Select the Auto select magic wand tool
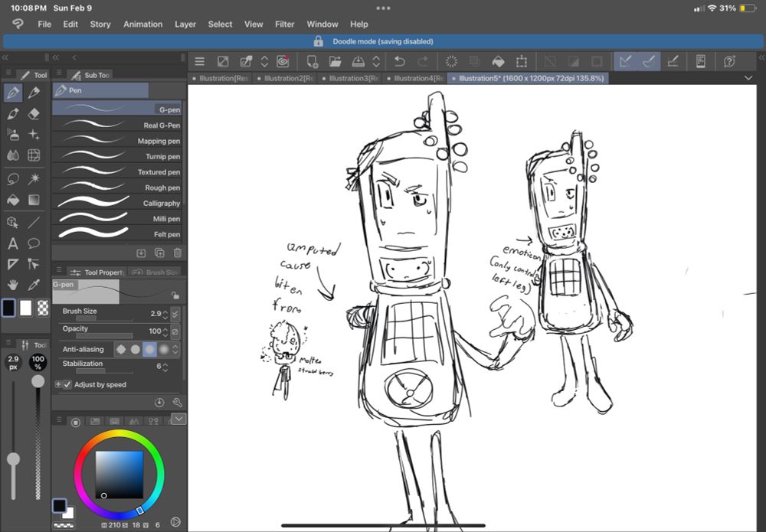 point(34,178)
